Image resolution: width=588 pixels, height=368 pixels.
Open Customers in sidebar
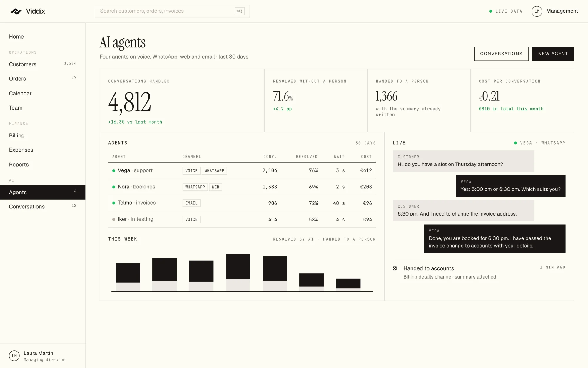click(43, 64)
